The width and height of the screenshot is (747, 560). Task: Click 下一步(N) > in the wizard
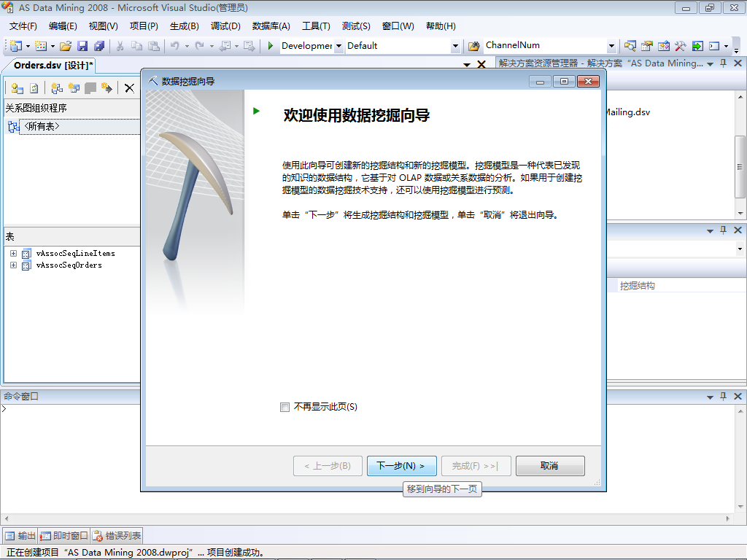[x=402, y=466]
